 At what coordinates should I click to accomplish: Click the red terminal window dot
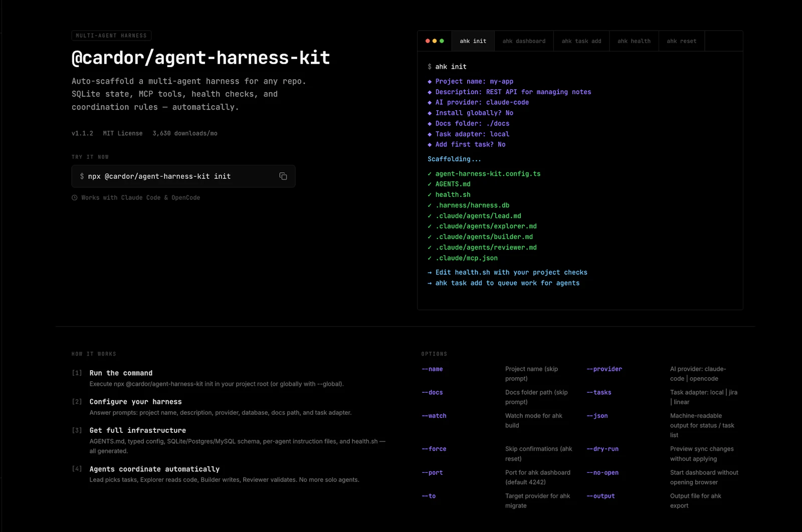click(x=428, y=41)
